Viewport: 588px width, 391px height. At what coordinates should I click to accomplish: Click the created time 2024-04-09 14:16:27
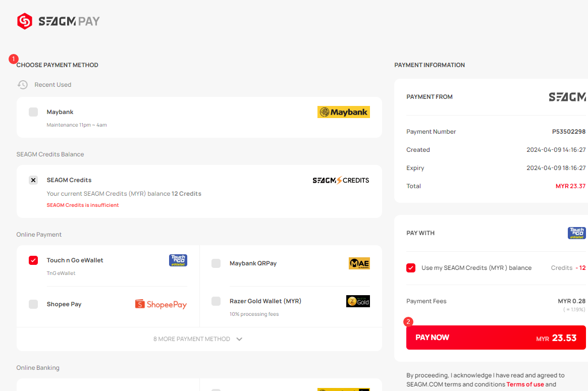[556, 149]
